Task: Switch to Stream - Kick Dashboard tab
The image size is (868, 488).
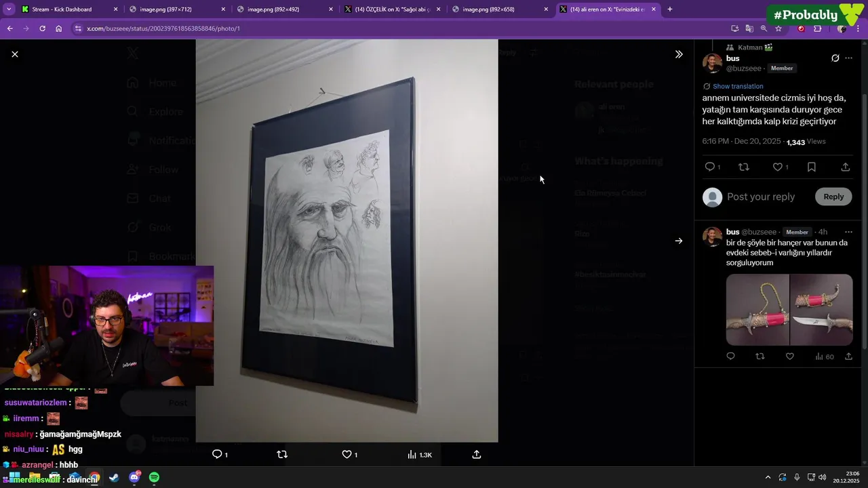Action: (62, 9)
